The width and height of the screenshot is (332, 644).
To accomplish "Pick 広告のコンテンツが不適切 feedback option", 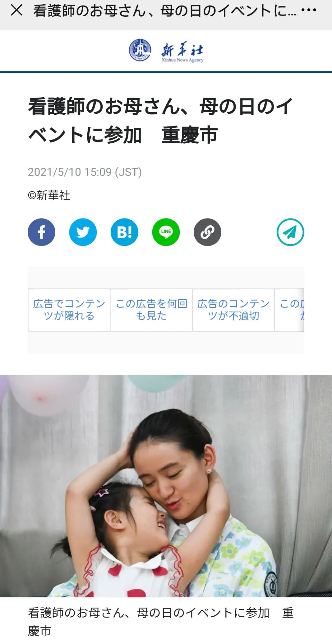I will tap(233, 310).
